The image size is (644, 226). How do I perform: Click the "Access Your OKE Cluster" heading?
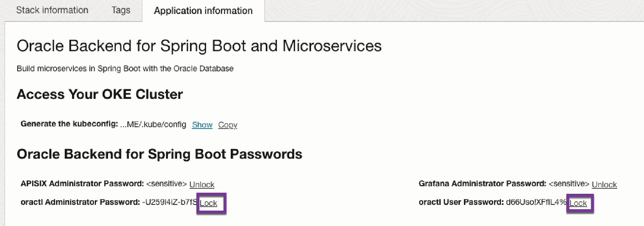click(100, 94)
